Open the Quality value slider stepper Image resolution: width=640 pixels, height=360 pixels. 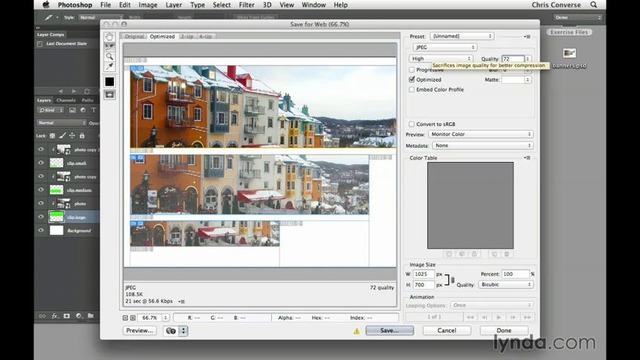(x=528, y=59)
